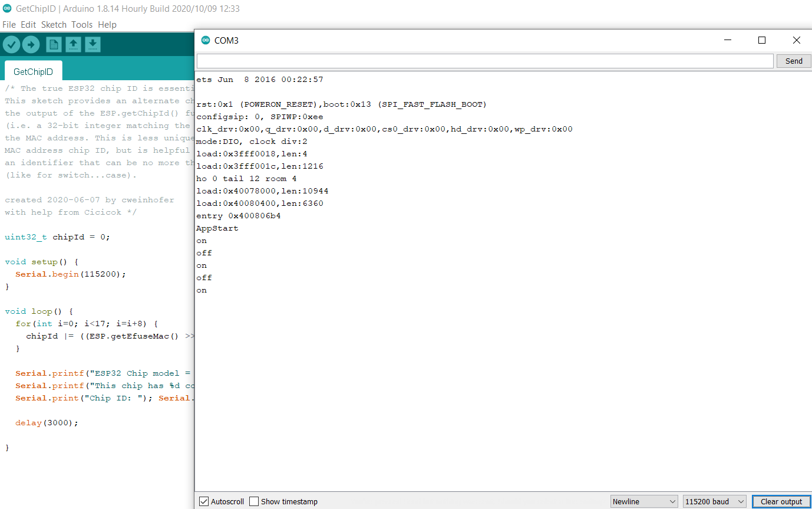
Task: Click the 'chipId |= ((ESP.getEfuseMac()' code line
Action: pyautogui.click(x=110, y=336)
